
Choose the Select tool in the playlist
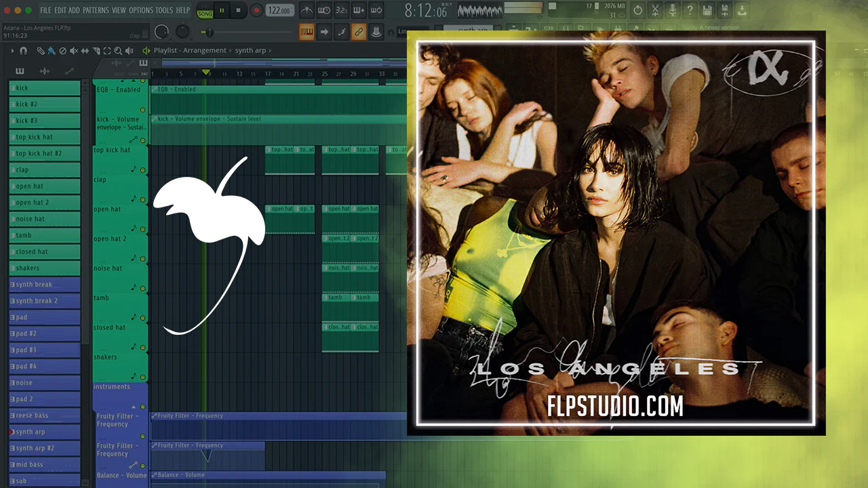click(x=106, y=51)
